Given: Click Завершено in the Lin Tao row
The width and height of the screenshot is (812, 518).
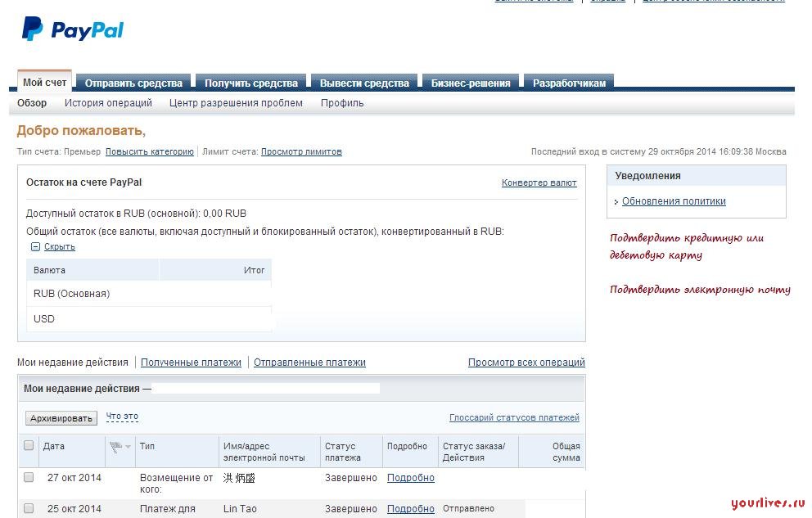Looking at the screenshot, I should [350, 509].
